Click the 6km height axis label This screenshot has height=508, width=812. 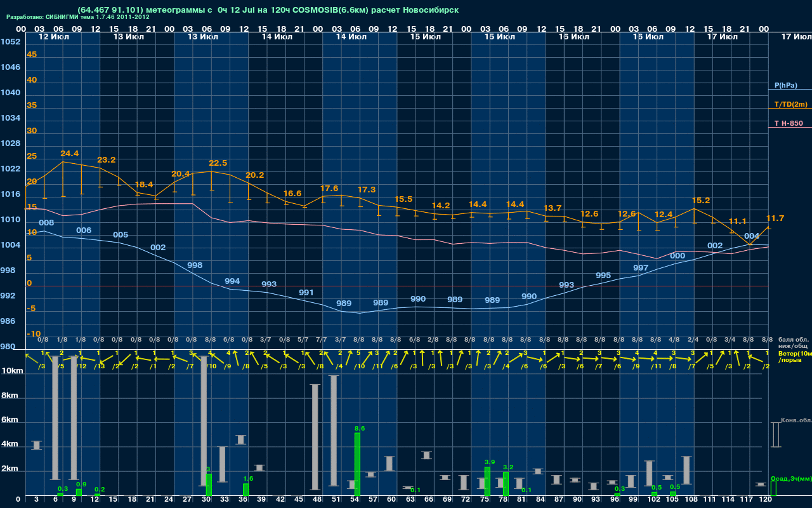coord(11,420)
